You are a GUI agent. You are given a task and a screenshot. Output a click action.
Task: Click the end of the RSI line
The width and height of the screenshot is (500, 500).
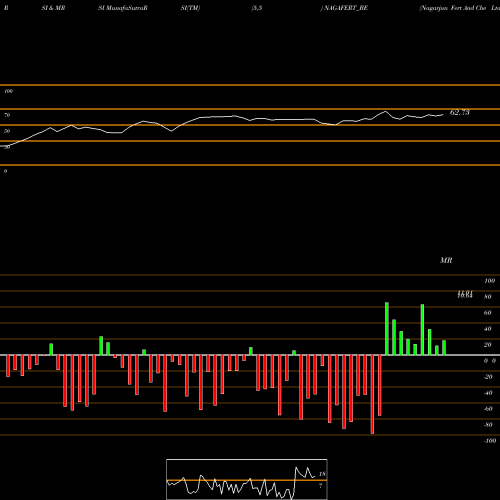pos(443,115)
